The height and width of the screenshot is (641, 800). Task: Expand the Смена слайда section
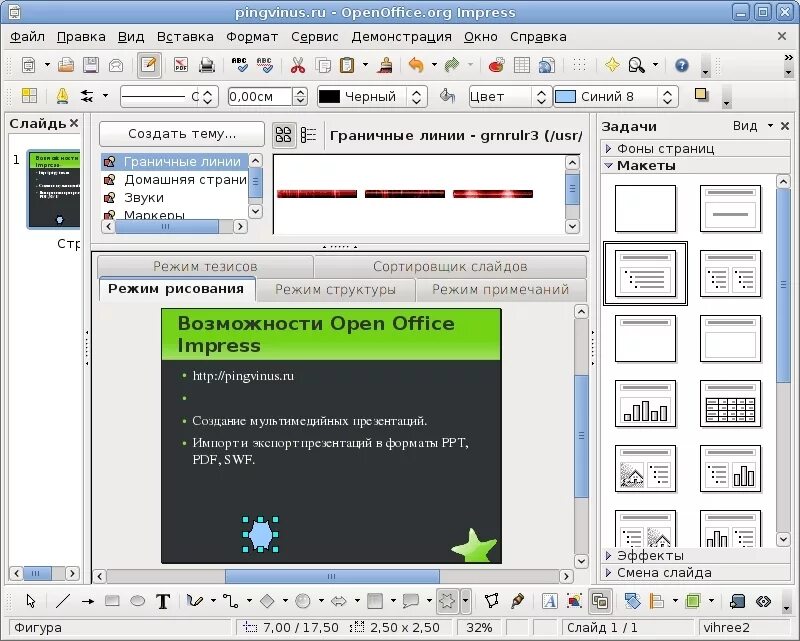tap(695, 573)
